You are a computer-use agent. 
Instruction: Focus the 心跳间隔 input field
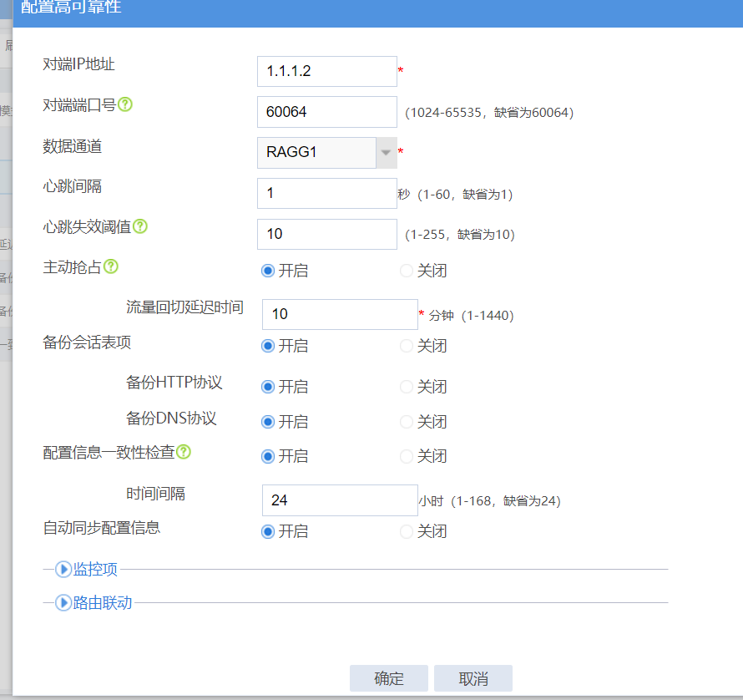point(327,193)
